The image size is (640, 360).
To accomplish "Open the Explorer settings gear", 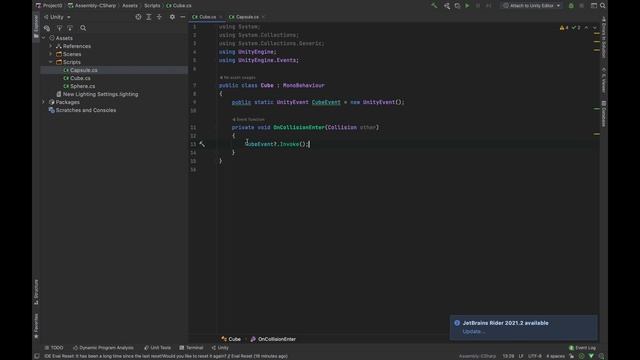I will 172,17.
